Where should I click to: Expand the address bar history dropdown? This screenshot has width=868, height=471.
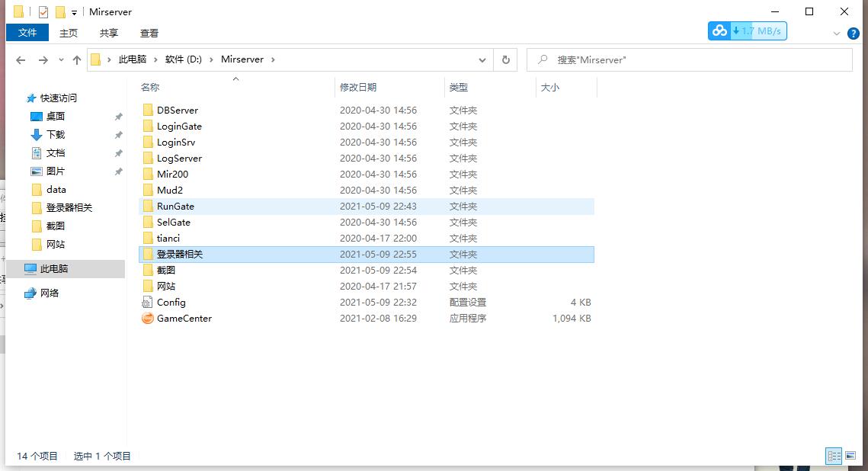pos(482,59)
